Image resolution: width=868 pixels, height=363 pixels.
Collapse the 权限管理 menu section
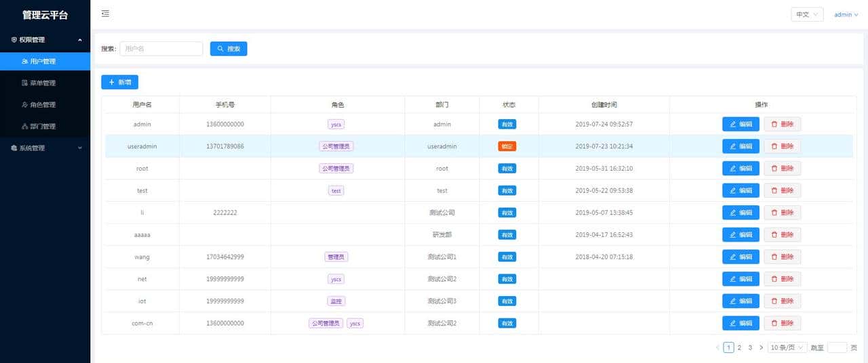(45, 40)
